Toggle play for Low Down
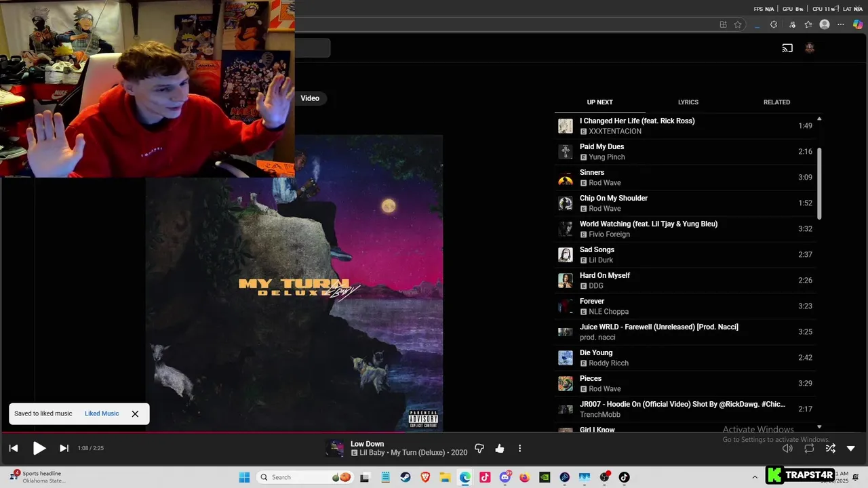 tap(39, 448)
